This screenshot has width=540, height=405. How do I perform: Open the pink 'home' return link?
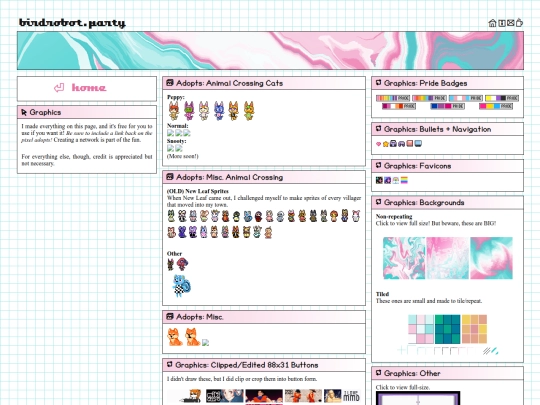coord(80,88)
